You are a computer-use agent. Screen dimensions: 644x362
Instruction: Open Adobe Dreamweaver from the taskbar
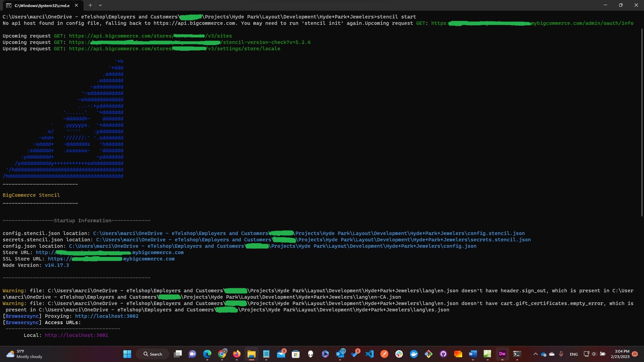click(x=502, y=354)
